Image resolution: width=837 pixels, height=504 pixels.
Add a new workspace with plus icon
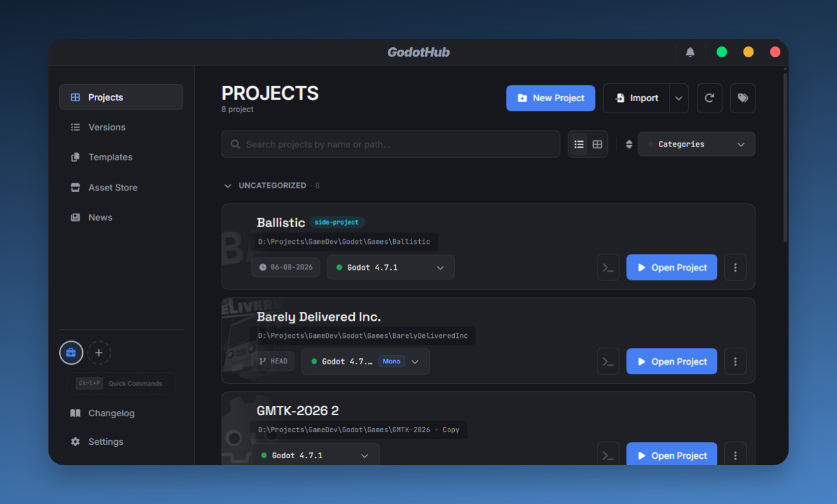[x=99, y=353]
